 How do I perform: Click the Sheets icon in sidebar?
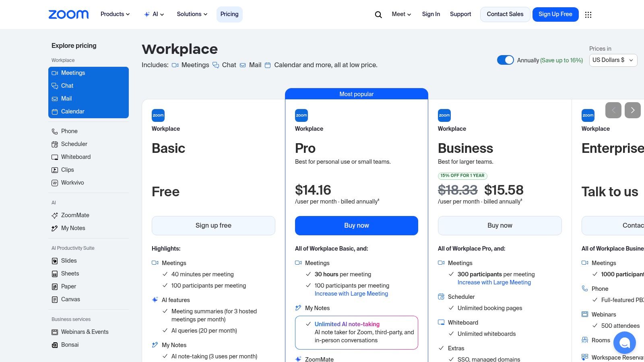click(x=55, y=274)
